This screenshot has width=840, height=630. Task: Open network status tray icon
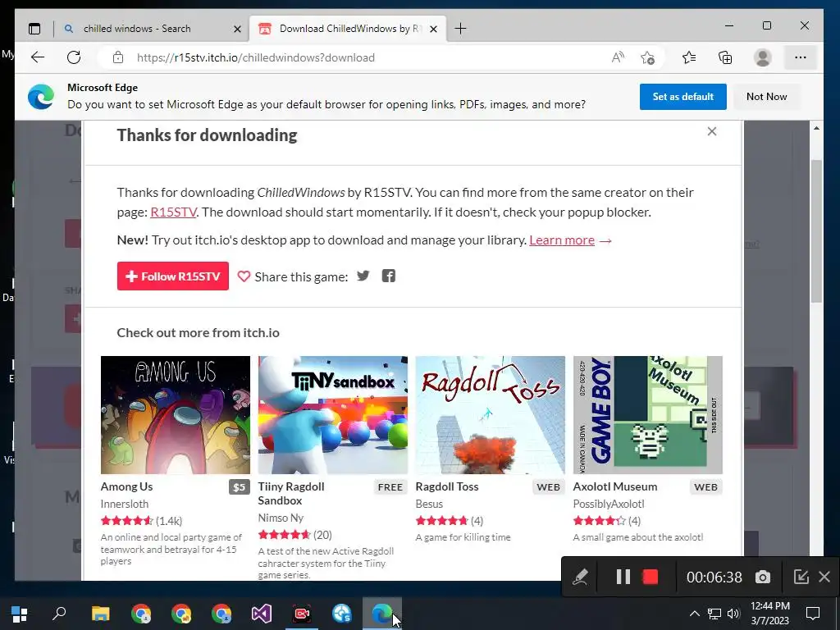tap(714, 614)
